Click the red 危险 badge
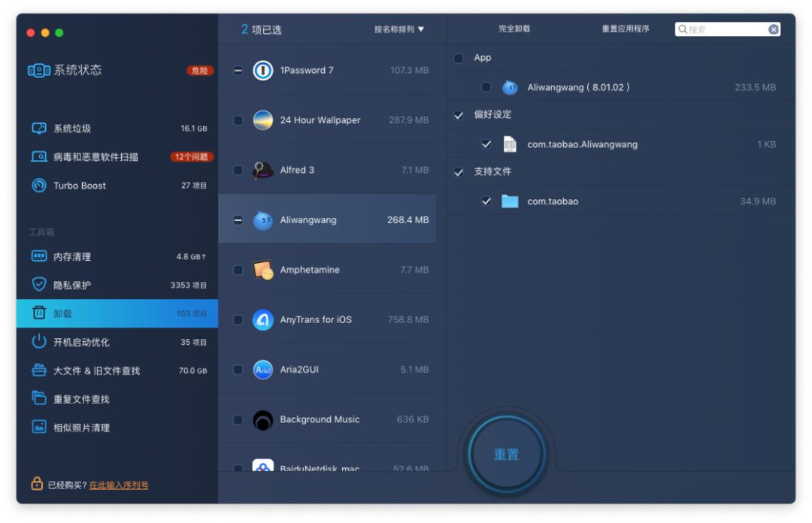The width and height of the screenshot is (812, 523). click(200, 71)
